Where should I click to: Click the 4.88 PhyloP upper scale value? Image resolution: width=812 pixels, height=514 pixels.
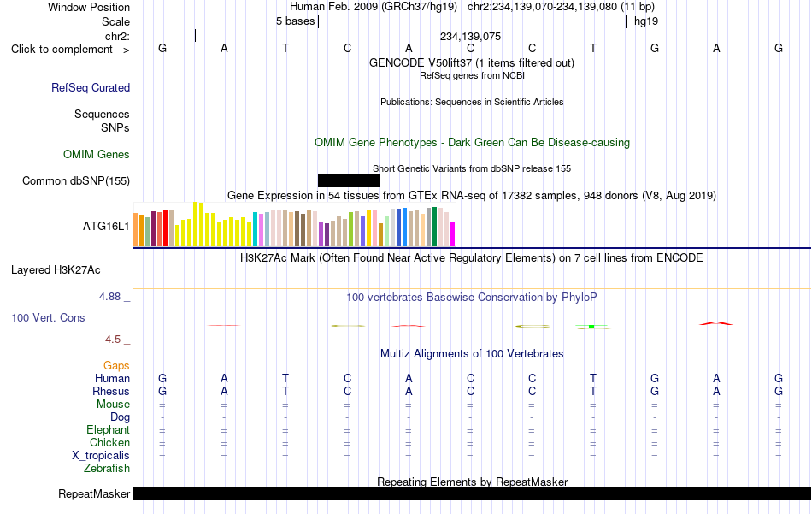click(109, 297)
